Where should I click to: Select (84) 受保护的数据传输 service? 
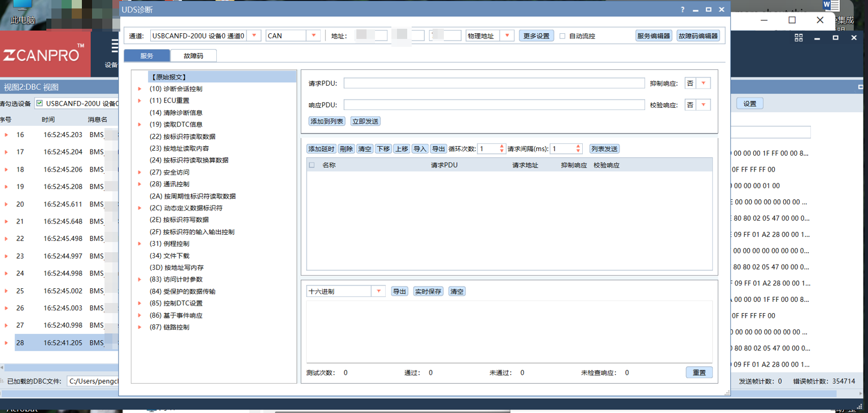[182, 291]
